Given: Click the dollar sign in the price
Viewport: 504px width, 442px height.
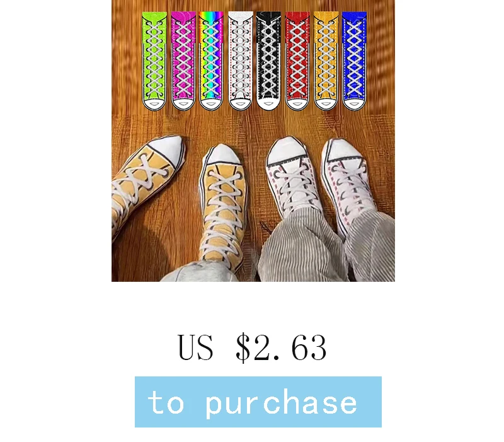Looking at the screenshot, I should pyautogui.click(x=243, y=348).
